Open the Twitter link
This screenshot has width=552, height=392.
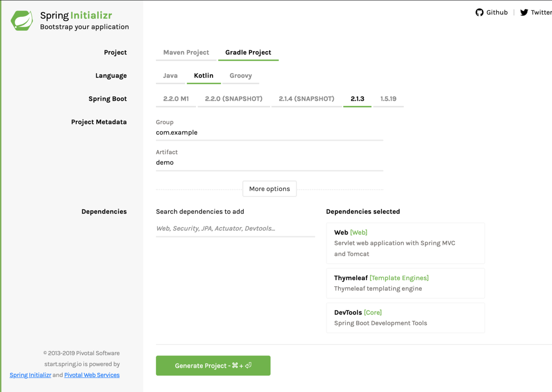(536, 12)
